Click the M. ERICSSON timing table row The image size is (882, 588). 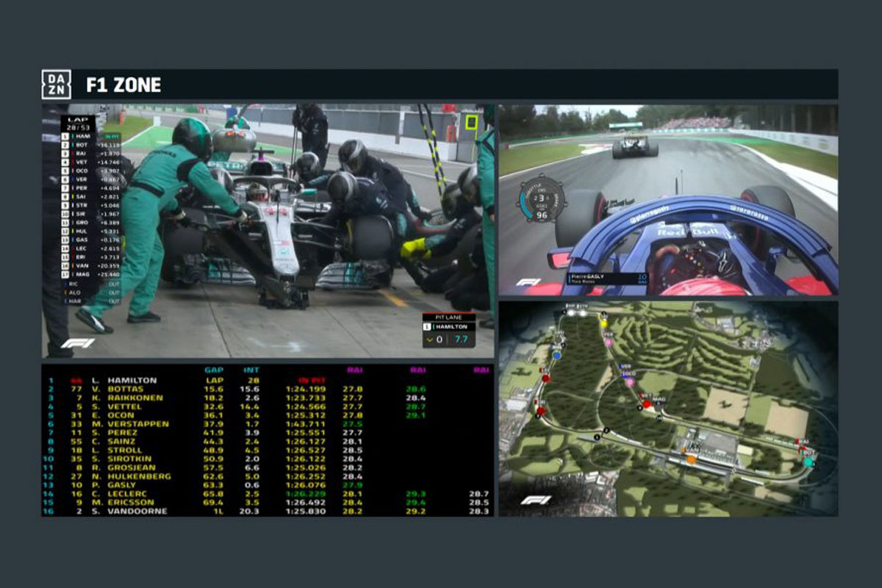click(268, 503)
